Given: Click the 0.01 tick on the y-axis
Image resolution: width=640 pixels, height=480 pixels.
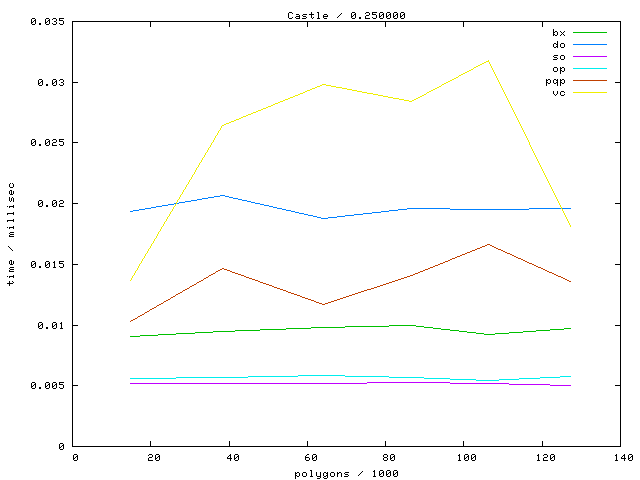Looking at the screenshot, I should (52, 325).
